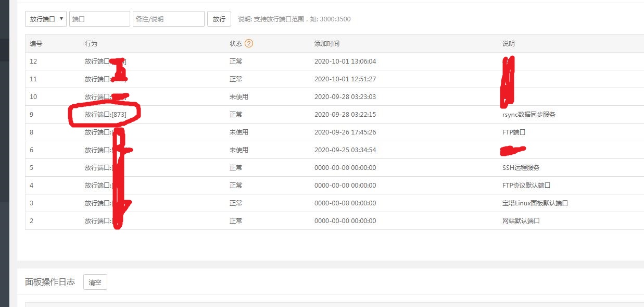Click the 备注/说明 remark input field

[x=169, y=19]
